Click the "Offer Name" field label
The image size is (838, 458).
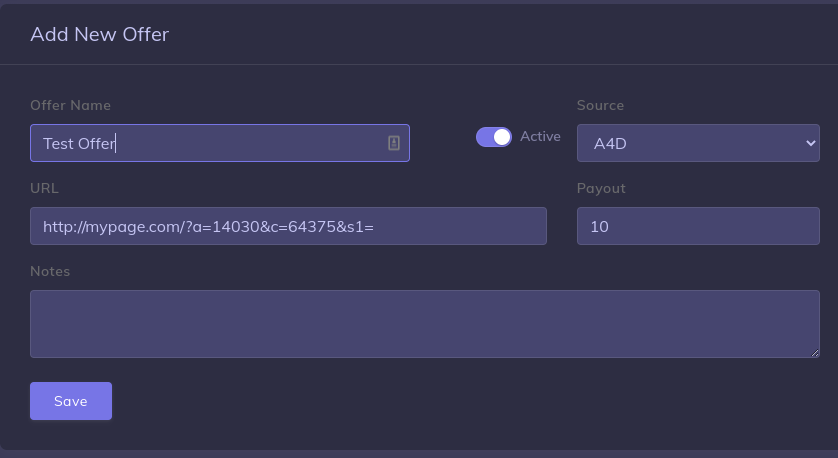pyautogui.click(x=70, y=105)
